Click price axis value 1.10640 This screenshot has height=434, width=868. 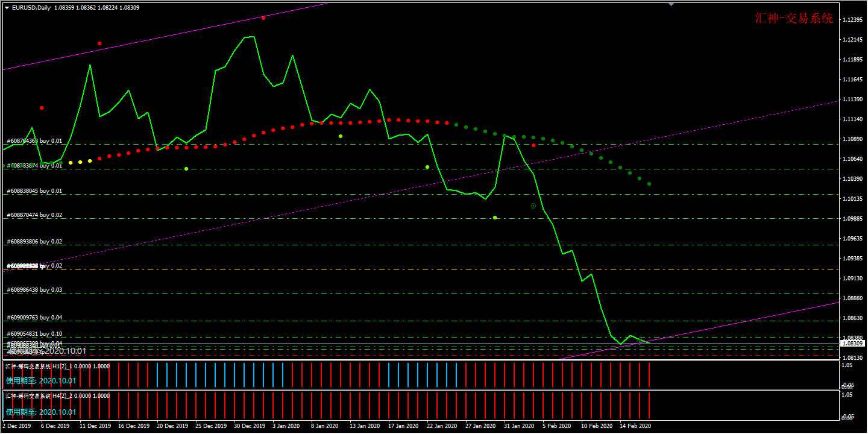pyautogui.click(x=852, y=159)
